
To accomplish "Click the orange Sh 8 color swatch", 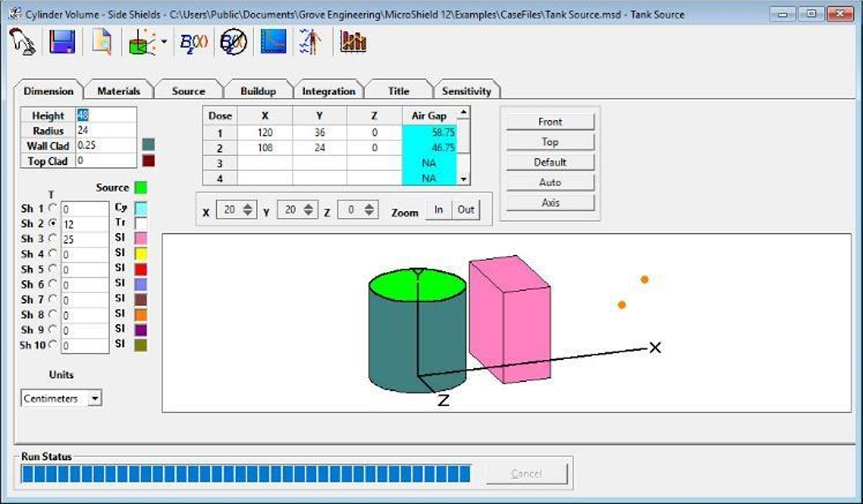I will pyautogui.click(x=141, y=315).
